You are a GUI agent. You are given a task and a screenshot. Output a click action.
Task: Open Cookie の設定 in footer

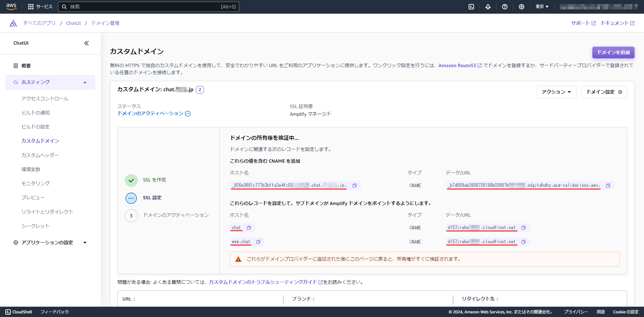(x=626, y=312)
